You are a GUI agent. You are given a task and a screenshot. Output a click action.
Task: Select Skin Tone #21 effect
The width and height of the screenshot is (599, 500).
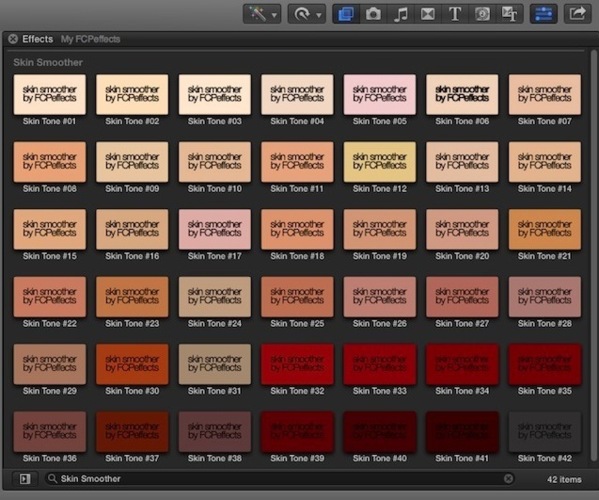[545, 229]
